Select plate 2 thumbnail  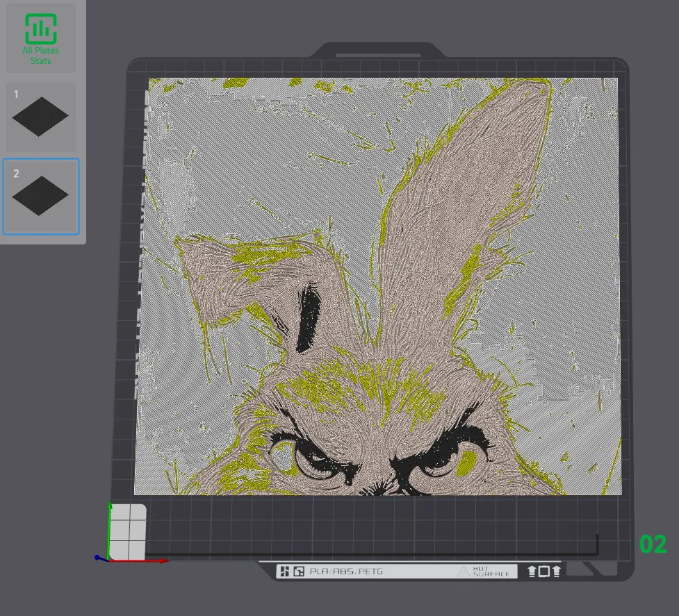point(41,197)
